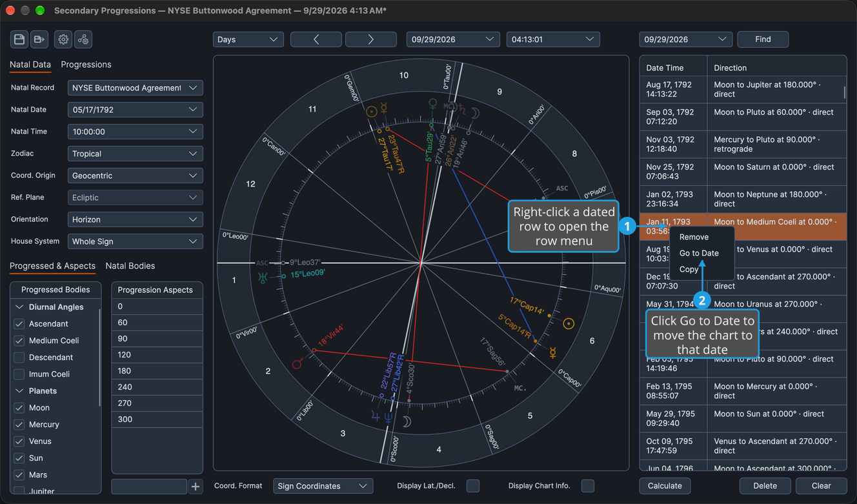Viewport: 857px width, 504px height.
Task: Add an aspect with the plus icon
Action: pyautogui.click(x=196, y=487)
